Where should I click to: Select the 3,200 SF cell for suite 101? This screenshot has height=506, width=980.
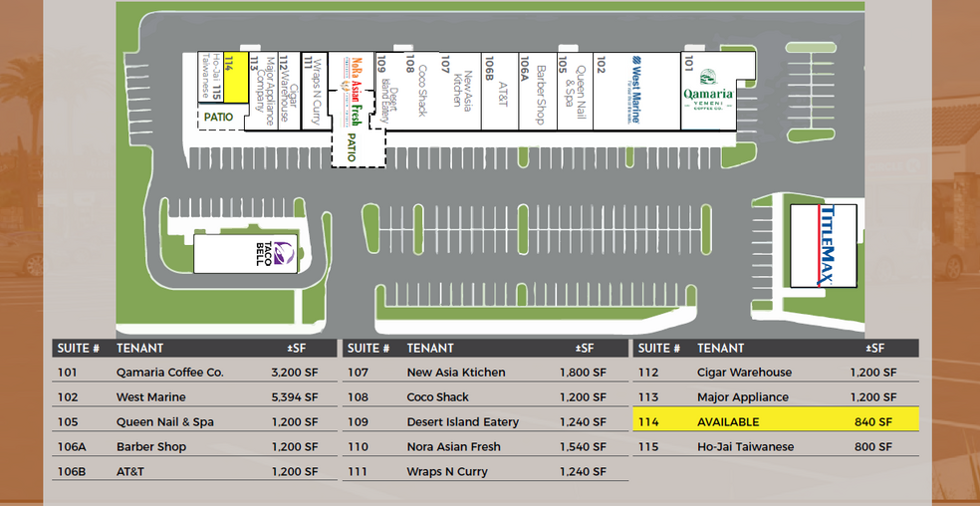(x=295, y=373)
